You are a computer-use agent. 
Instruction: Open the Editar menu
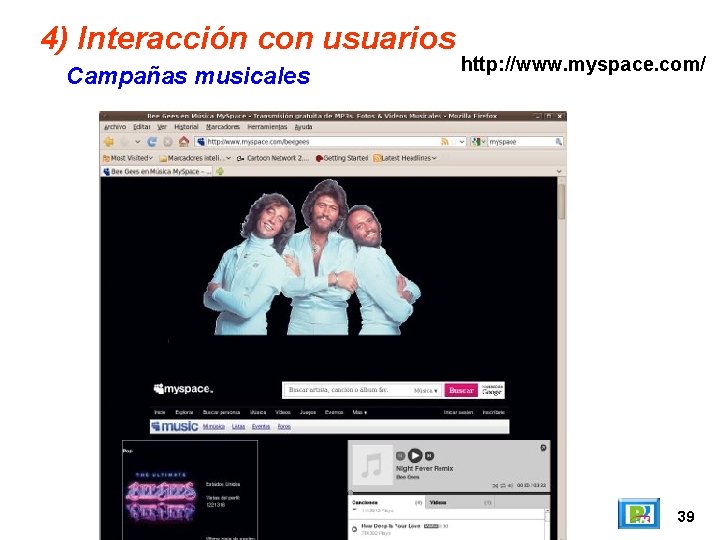click(x=142, y=127)
